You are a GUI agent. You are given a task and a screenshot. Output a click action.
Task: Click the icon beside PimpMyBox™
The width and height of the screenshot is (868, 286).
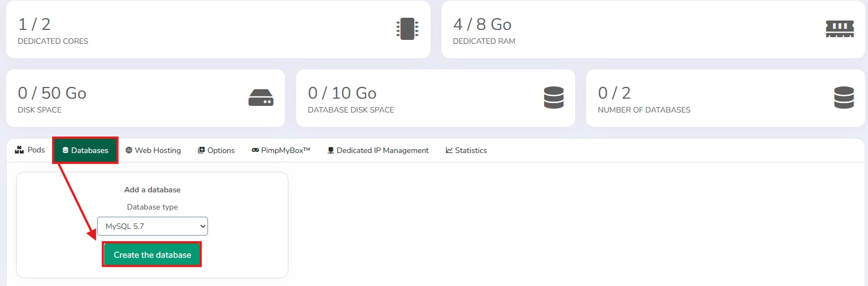click(255, 150)
